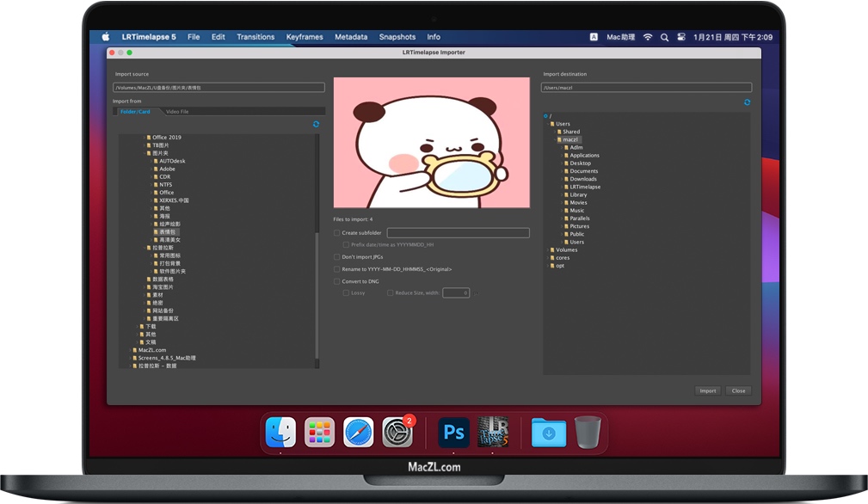868x504 pixels.
Task: Select the Folder/Card tab
Action: pos(135,112)
